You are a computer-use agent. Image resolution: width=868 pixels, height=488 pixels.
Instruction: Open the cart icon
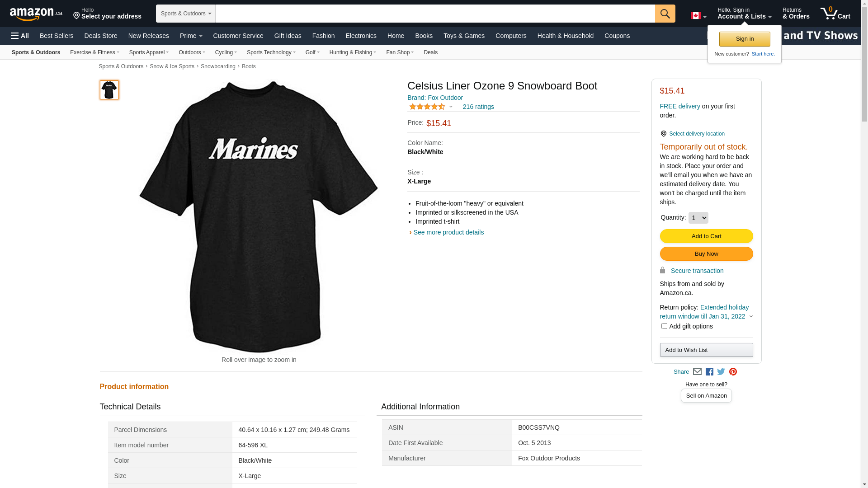pos(835,13)
